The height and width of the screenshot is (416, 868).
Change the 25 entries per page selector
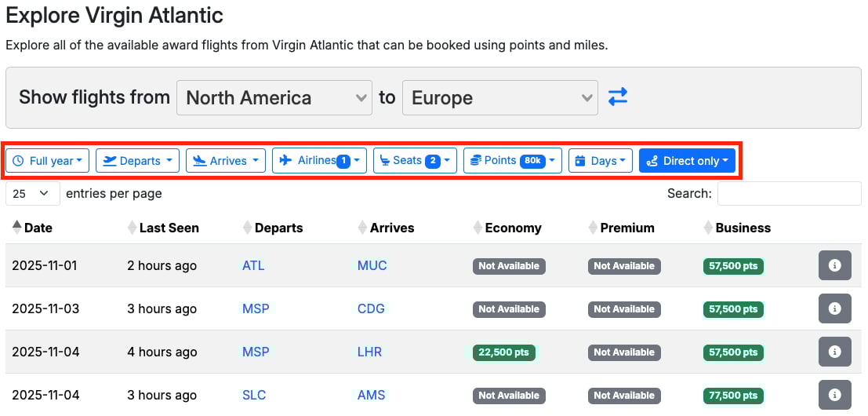click(32, 193)
